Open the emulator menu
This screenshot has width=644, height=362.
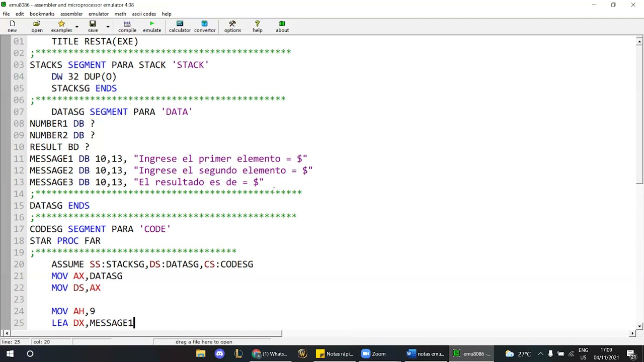pos(99,14)
